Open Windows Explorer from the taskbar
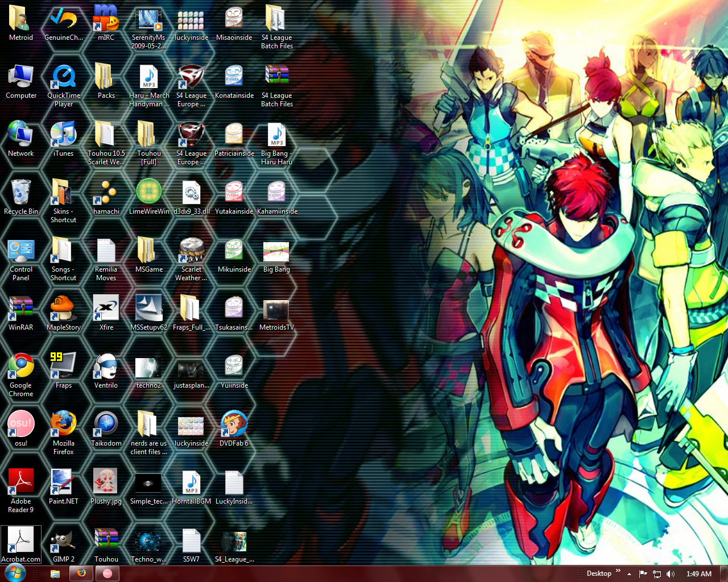This screenshot has height=582, width=728. click(55, 574)
